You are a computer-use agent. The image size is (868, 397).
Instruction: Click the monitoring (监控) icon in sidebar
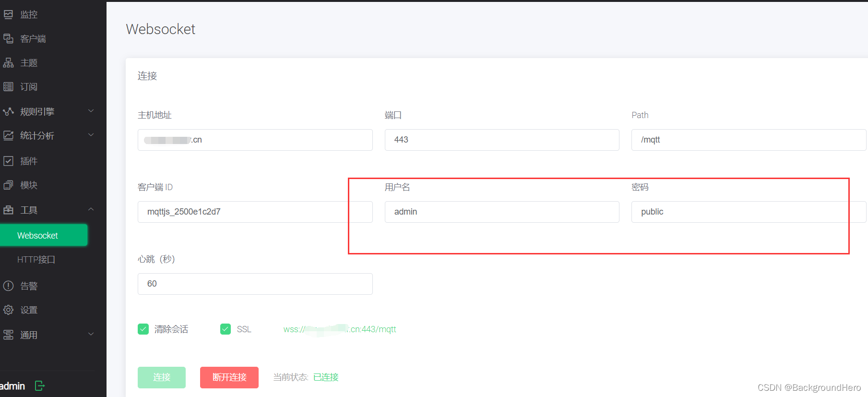click(8, 14)
